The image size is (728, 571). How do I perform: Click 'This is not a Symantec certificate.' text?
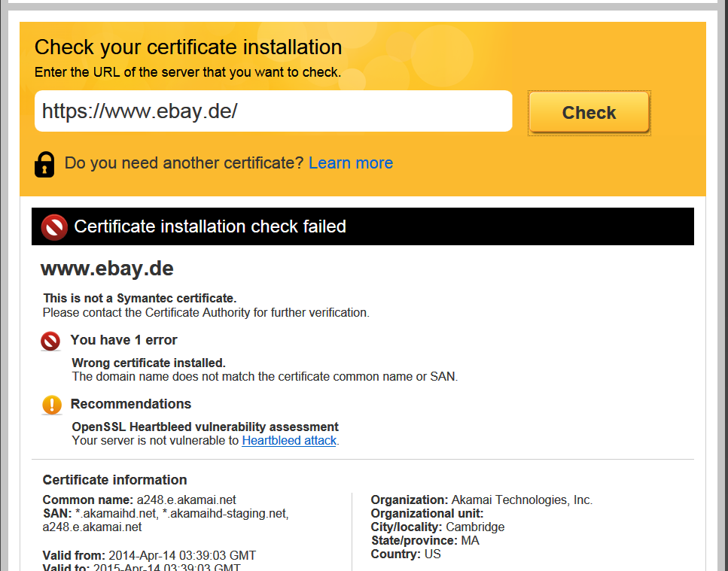pyautogui.click(x=139, y=299)
